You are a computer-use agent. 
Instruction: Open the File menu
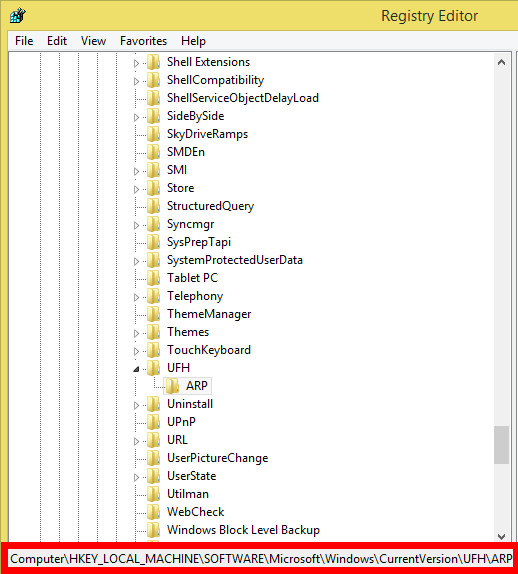pyautogui.click(x=24, y=41)
